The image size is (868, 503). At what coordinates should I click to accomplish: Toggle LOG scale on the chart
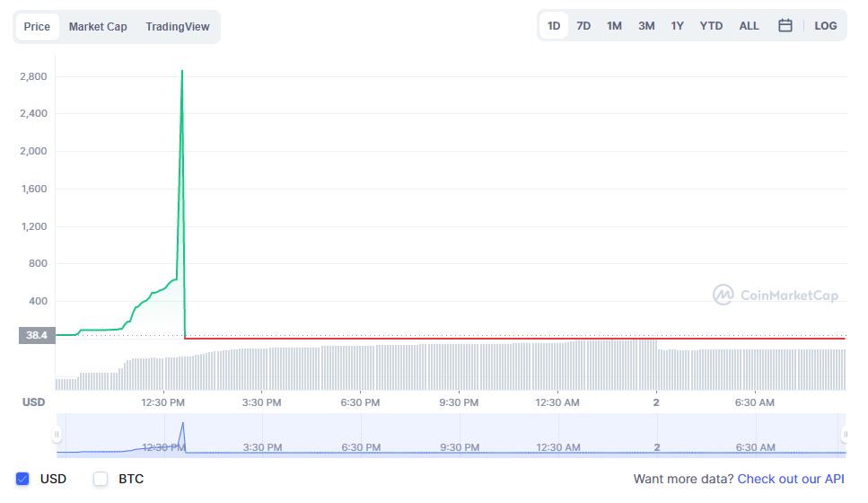click(x=825, y=26)
